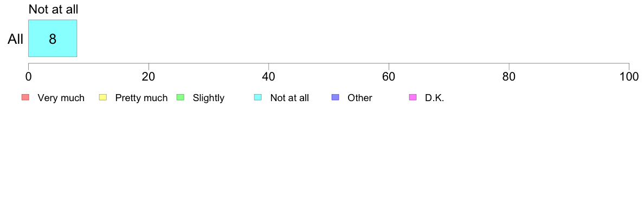Click the "Very much" legend text
Screen dimensions: 644x199
point(61,98)
